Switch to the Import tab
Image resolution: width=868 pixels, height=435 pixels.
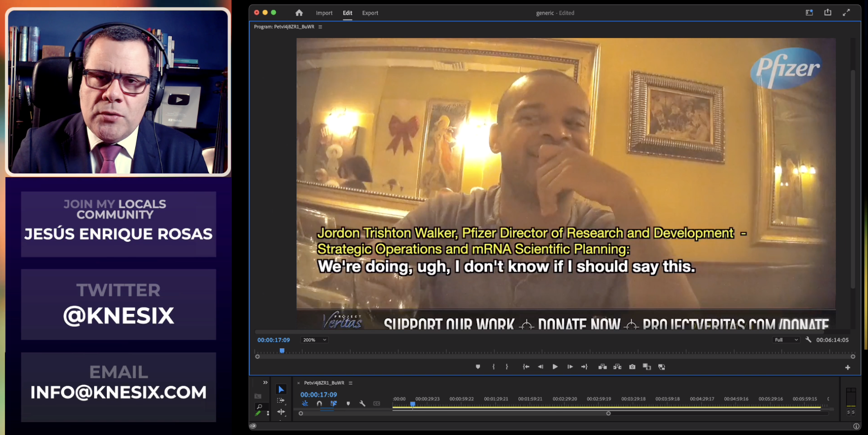point(324,13)
